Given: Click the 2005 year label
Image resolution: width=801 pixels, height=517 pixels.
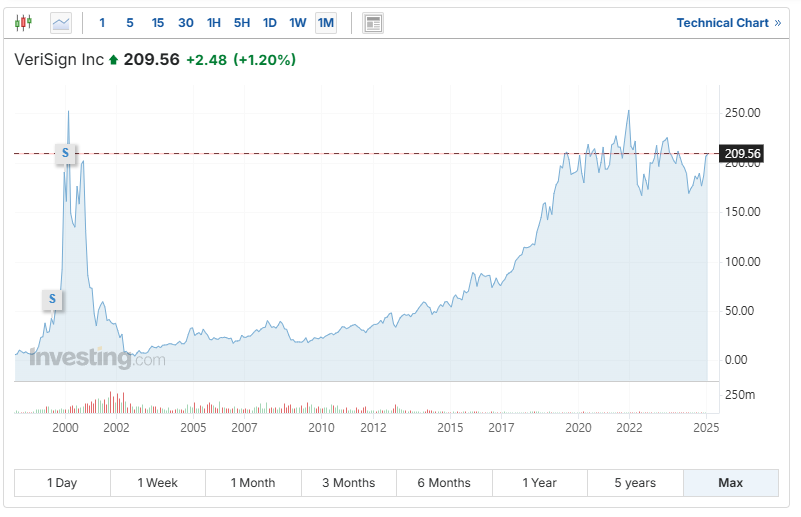Looking at the screenshot, I should point(193,428).
